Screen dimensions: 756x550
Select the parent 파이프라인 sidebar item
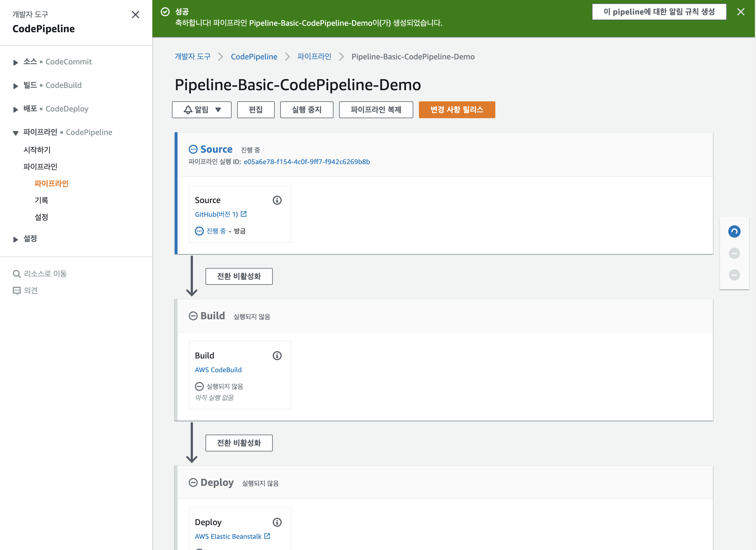tap(40, 167)
